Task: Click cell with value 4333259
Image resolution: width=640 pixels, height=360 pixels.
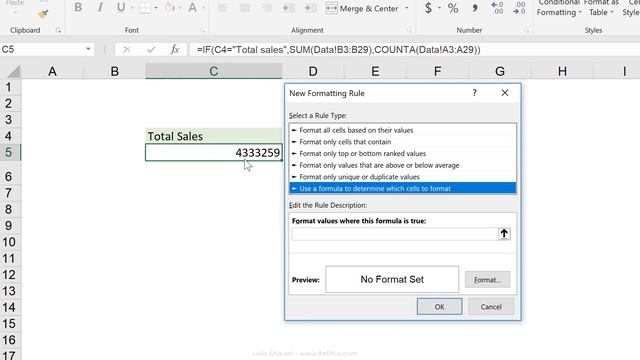Action: [213, 152]
